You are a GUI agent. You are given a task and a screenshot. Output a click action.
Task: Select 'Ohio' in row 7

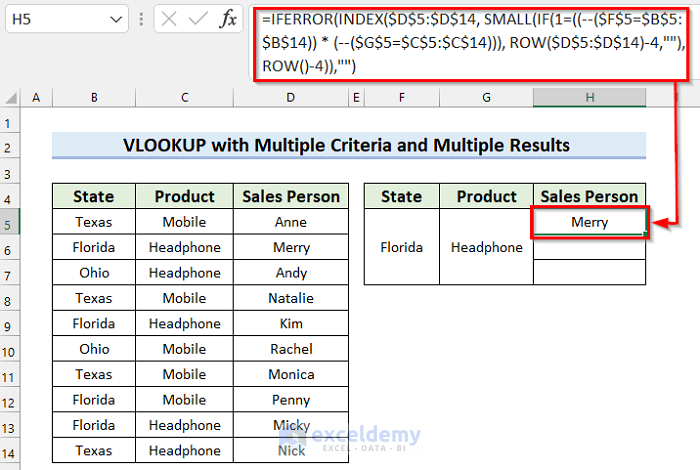[94, 272]
